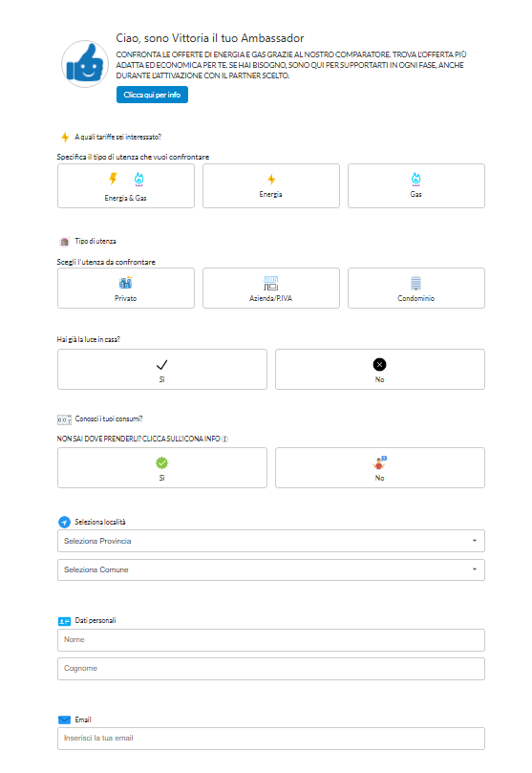Select Energia & Gas combined utility option
Screen dimensions: 532x773
[126, 186]
